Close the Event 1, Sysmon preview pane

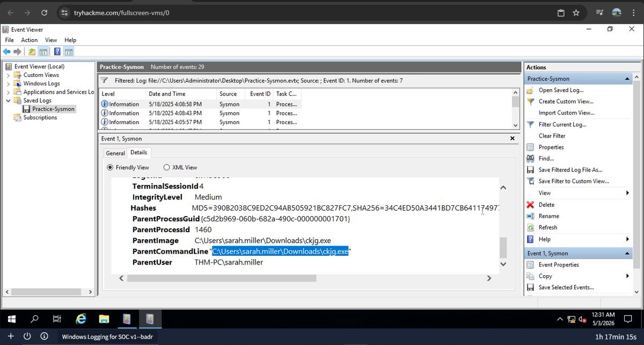coord(513,139)
